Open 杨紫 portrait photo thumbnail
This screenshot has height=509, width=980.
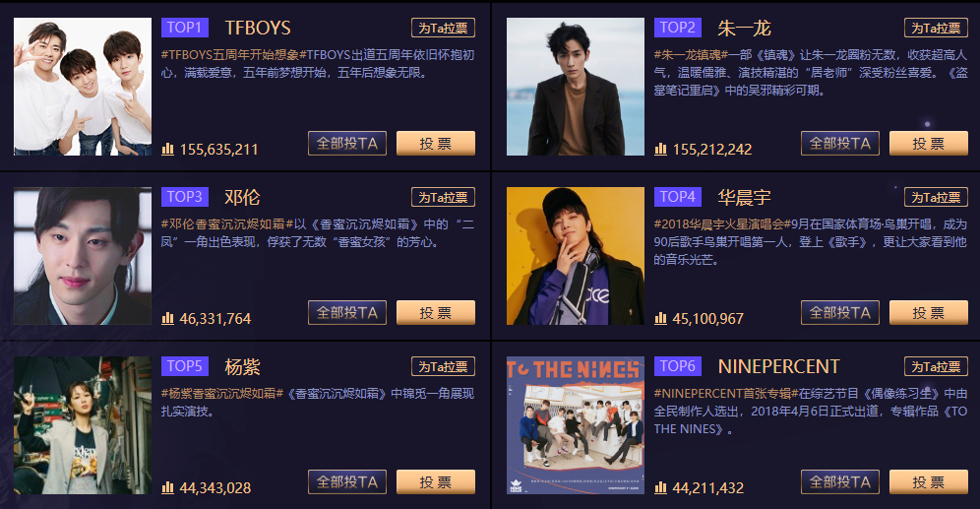point(83,425)
